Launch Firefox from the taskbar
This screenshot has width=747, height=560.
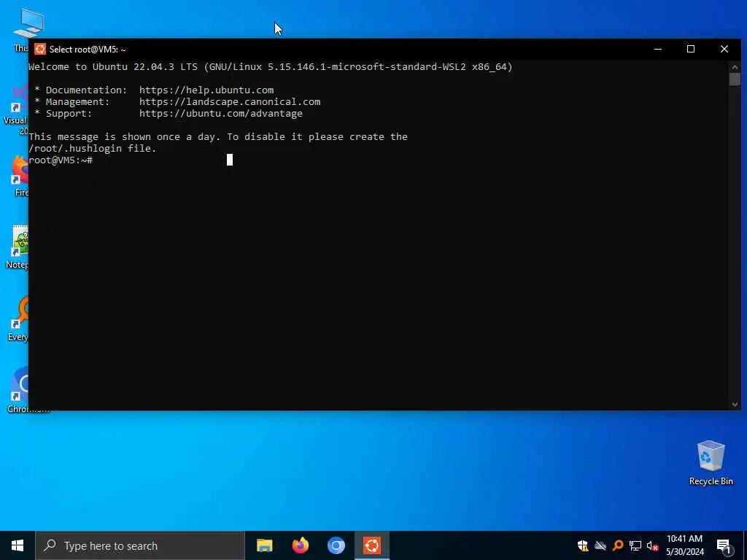(300, 545)
